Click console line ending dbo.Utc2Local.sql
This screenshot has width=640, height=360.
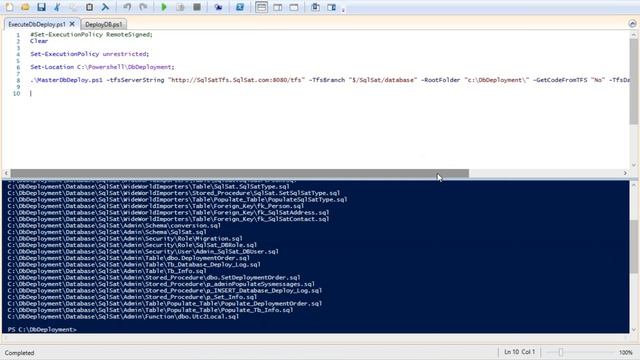(123, 316)
